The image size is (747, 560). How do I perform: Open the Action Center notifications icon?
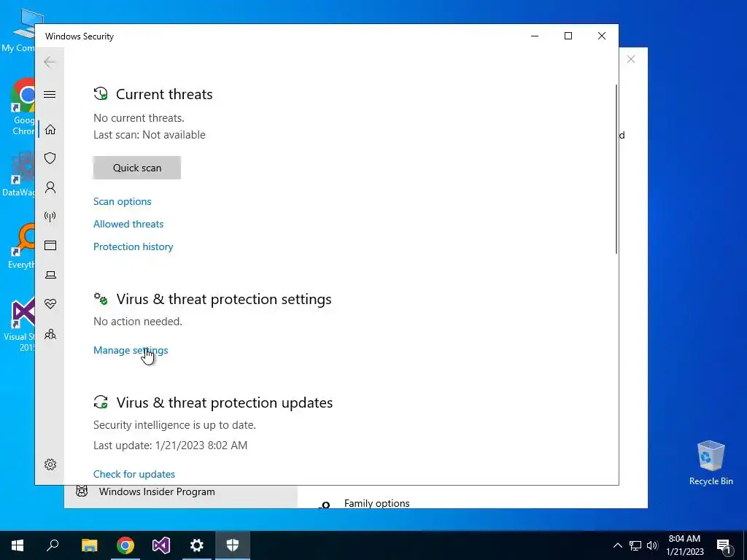click(724, 545)
